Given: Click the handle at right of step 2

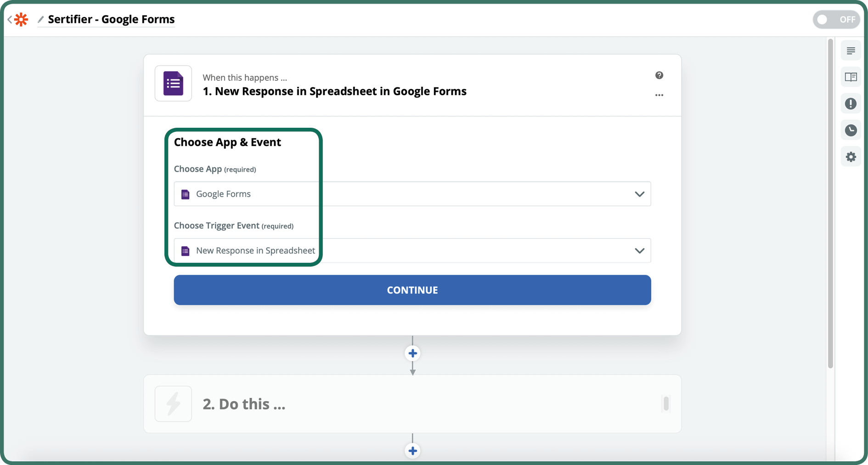Looking at the screenshot, I should (666, 404).
